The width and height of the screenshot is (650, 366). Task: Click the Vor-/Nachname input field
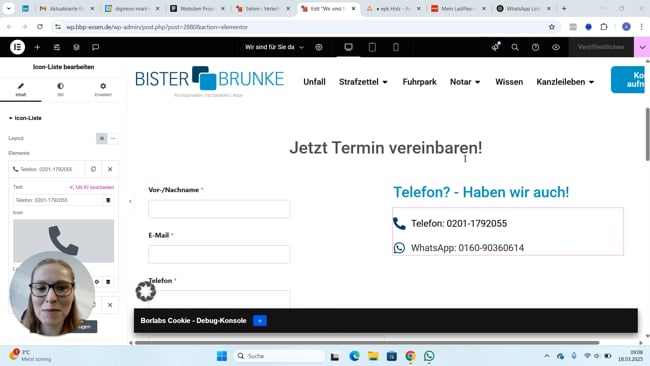[x=219, y=209]
